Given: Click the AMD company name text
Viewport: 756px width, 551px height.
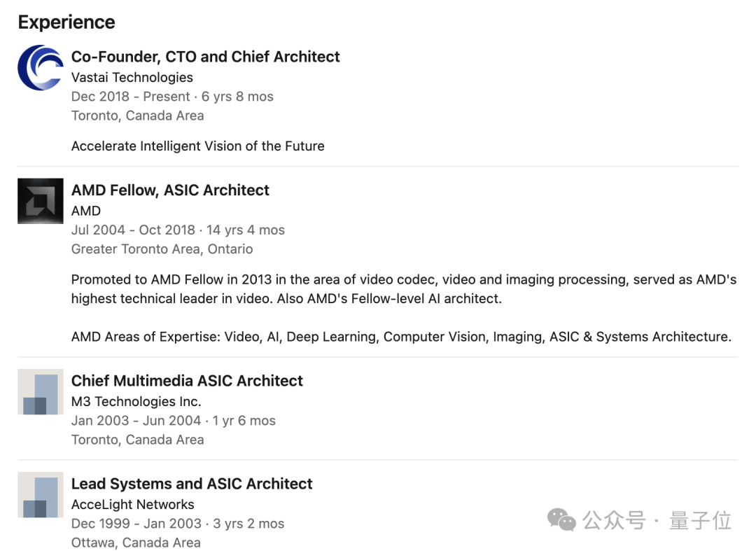Looking at the screenshot, I should pos(86,211).
